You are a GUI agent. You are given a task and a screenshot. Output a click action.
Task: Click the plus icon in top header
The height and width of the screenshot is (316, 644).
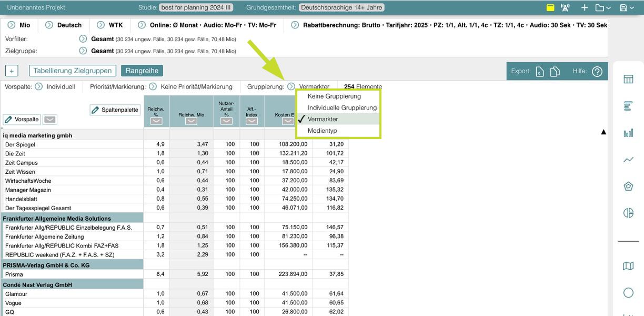coord(584,8)
